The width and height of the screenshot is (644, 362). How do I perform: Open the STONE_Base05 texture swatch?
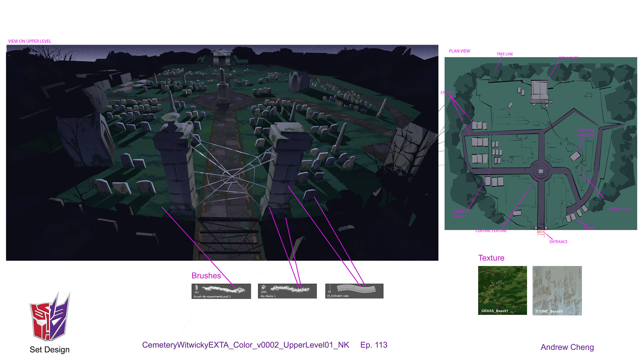pos(557,290)
